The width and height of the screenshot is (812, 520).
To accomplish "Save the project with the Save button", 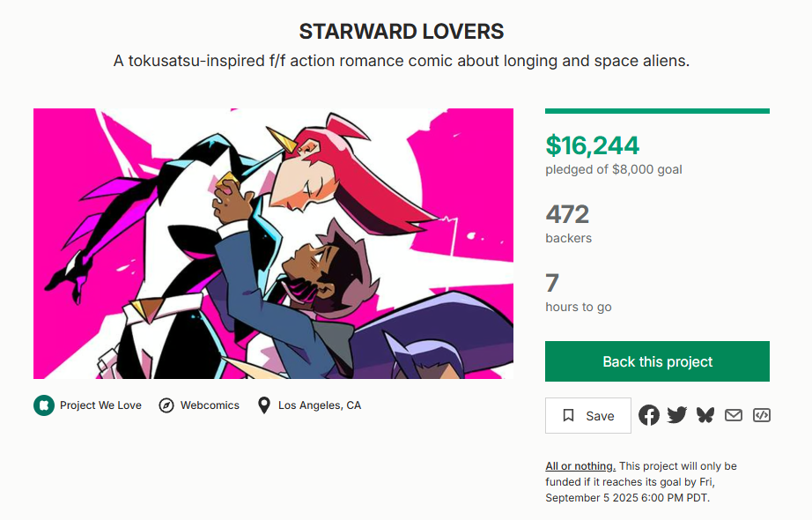I will pyautogui.click(x=588, y=416).
